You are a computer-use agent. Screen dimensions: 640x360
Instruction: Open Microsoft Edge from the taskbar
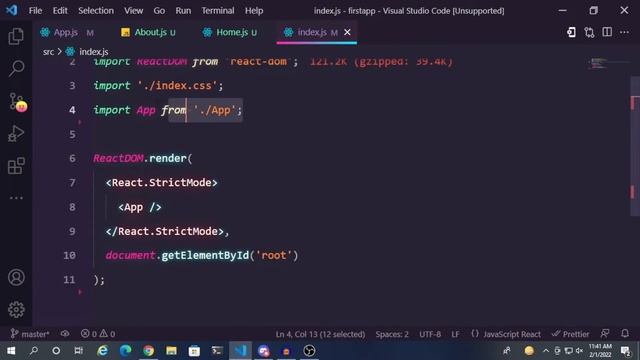click(126, 351)
